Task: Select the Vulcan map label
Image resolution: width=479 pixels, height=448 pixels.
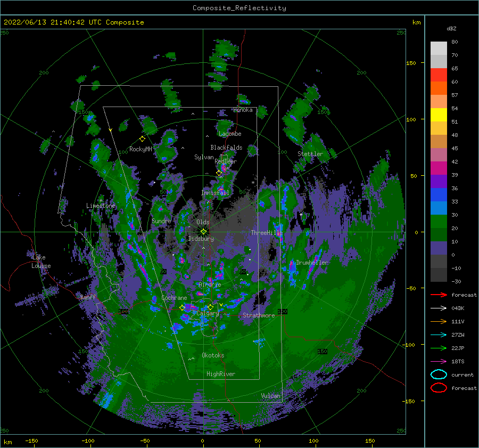Action: click(270, 396)
